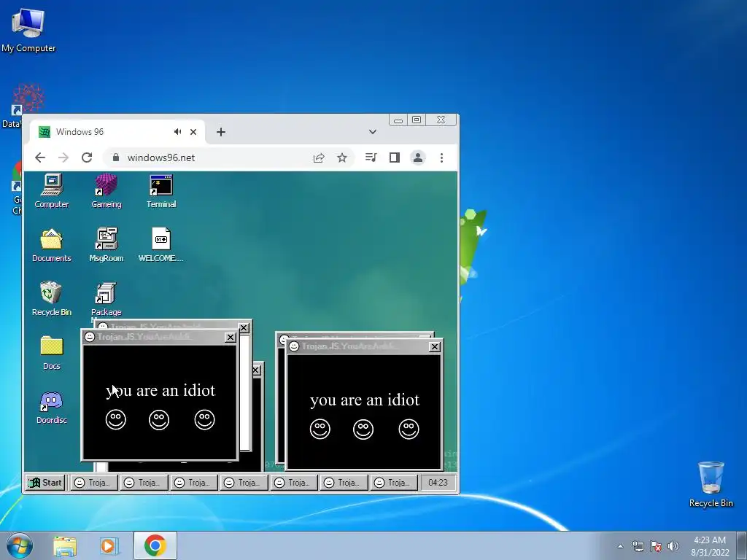Go back using Chrome's back arrow

click(x=40, y=157)
